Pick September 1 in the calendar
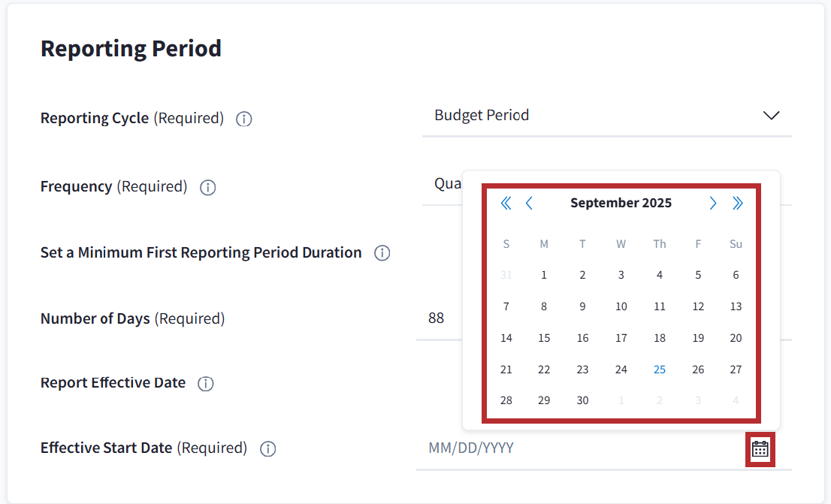This screenshot has height=504, width=831. tap(544, 275)
